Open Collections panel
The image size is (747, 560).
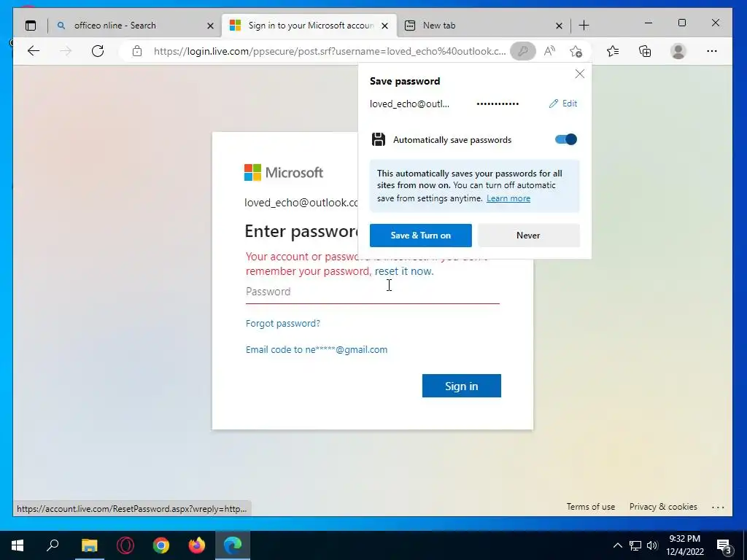[x=645, y=51]
